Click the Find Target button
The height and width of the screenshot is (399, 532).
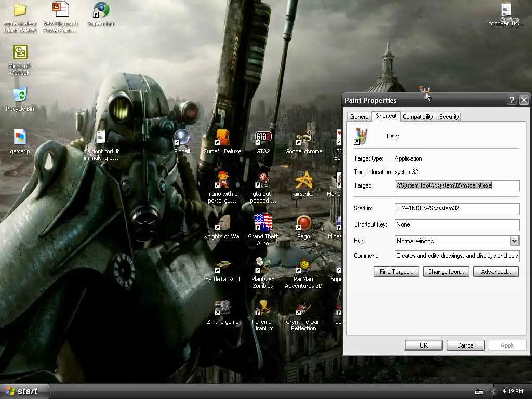[396, 271]
